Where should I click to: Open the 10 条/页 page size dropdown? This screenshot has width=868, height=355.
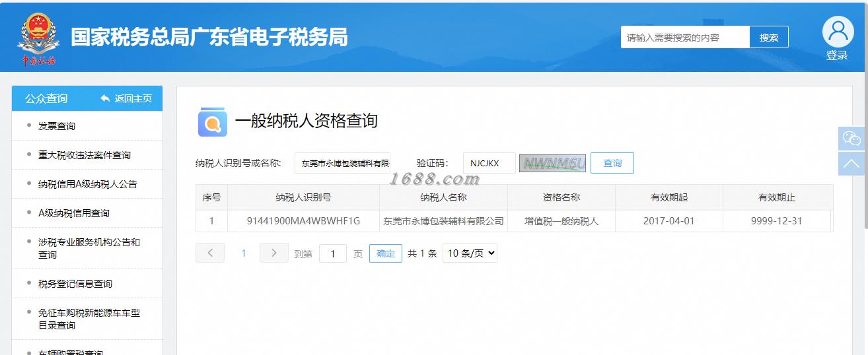(470, 253)
